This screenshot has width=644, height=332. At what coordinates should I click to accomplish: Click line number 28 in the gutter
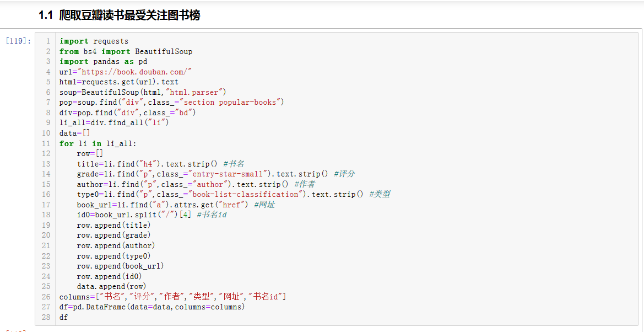tap(46, 317)
